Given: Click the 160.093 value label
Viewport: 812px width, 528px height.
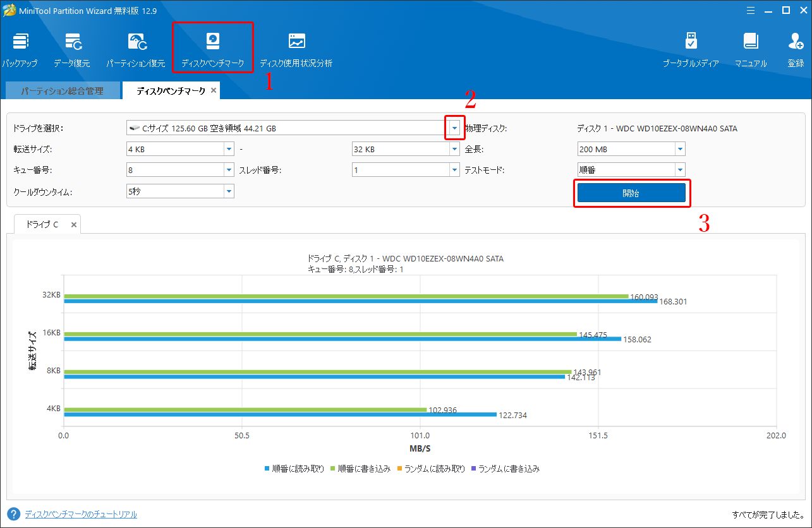Looking at the screenshot, I should pos(644,297).
